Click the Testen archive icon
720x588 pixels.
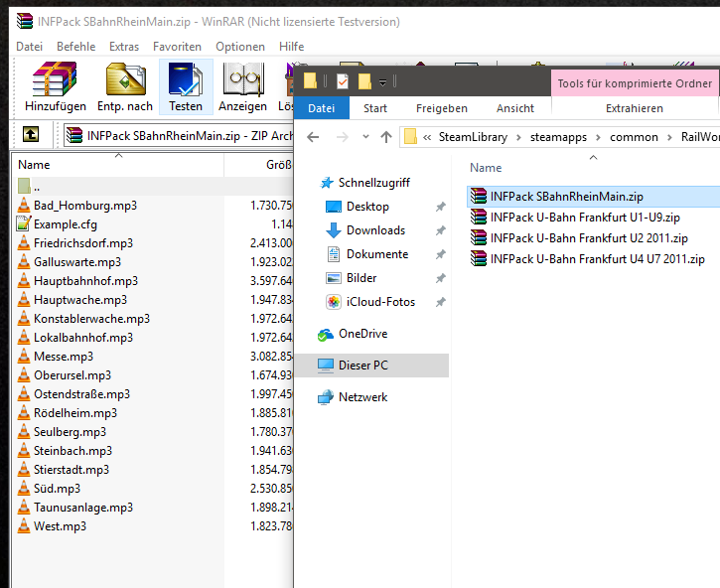tap(186, 86)
